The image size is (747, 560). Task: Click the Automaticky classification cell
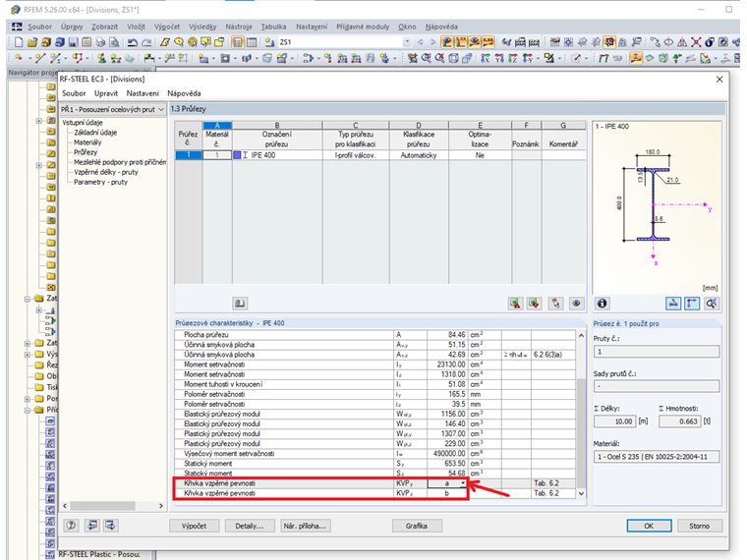pyautogui.click(x=419, y=155)
